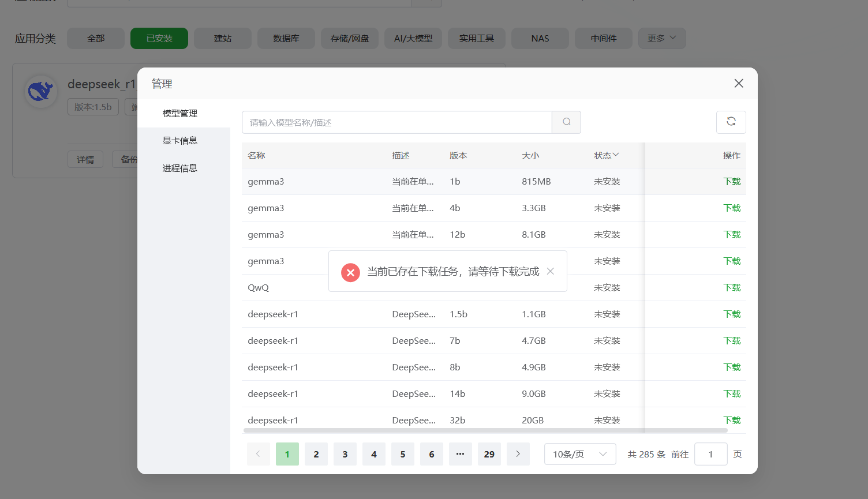Download the gemma3 1b model
868x499 pixels.
click(732, 182)
